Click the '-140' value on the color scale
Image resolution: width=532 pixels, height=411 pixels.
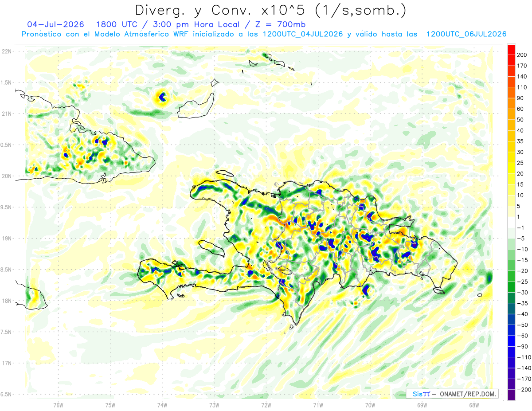pos(524,368)
